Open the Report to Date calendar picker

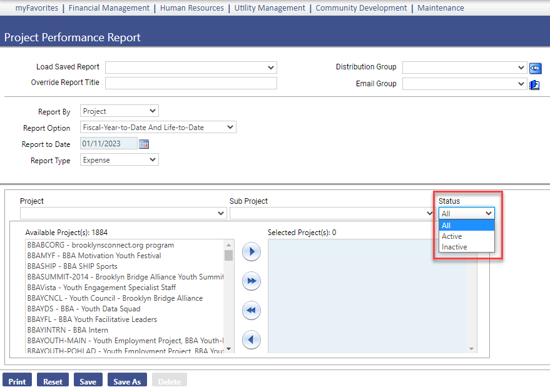pyautogui.click(x=144, y=144)
